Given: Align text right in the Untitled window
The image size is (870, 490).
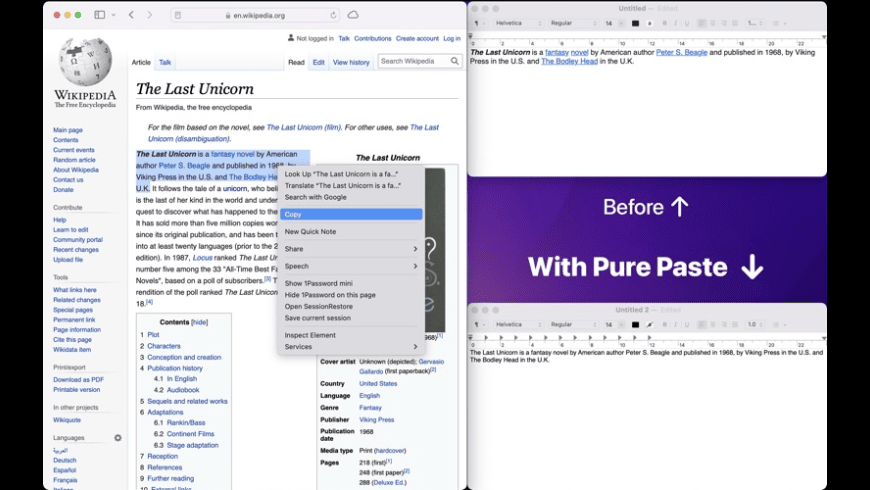Looking at the screenshot, I should 724,23.
